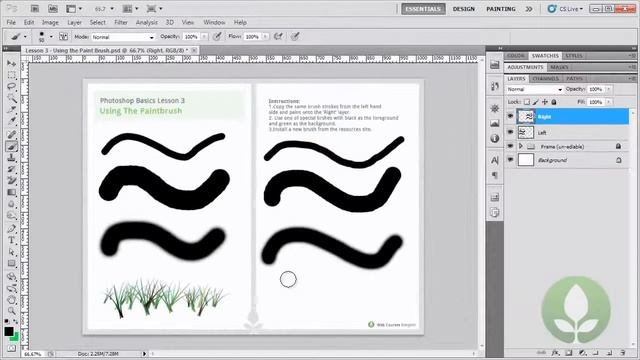This screenshot has width=640, height=360.
Task: Open the Info panel icon in dock
Action: 495,138
